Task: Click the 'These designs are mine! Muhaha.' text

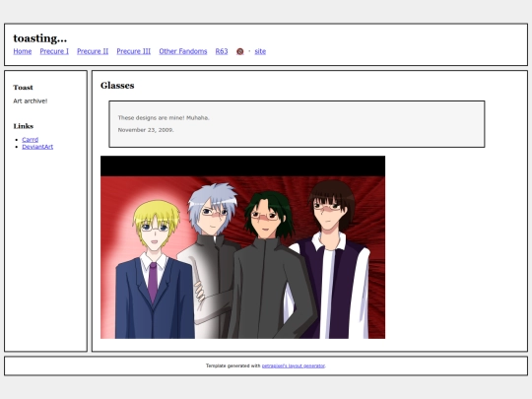Action: point(164,118)
